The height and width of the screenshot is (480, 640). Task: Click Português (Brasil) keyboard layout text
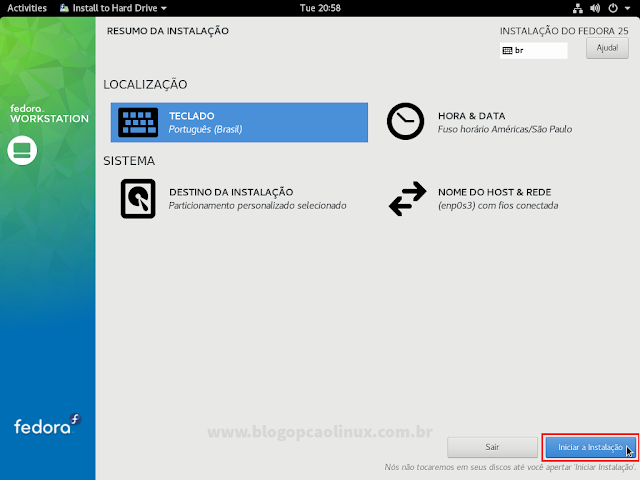(x=205, y=129)
